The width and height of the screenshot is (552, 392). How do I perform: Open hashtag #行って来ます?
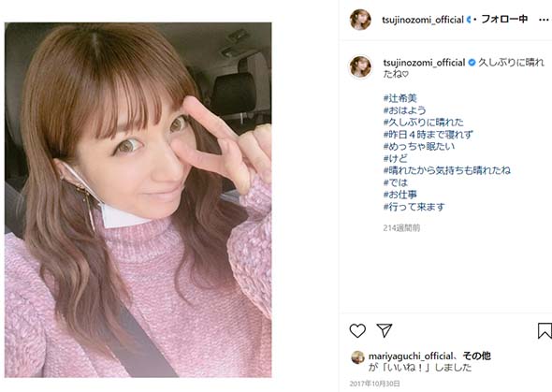click(x=414, y=207)
